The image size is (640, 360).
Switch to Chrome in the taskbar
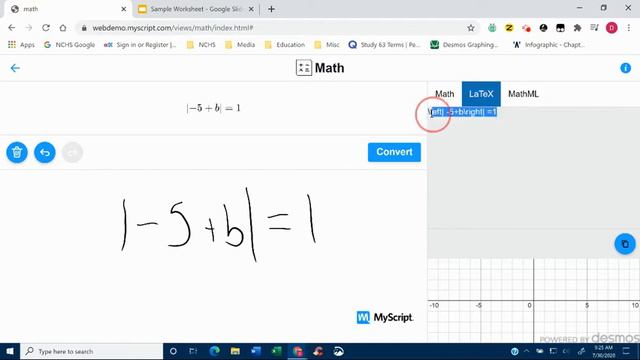(x=298, y=351)
